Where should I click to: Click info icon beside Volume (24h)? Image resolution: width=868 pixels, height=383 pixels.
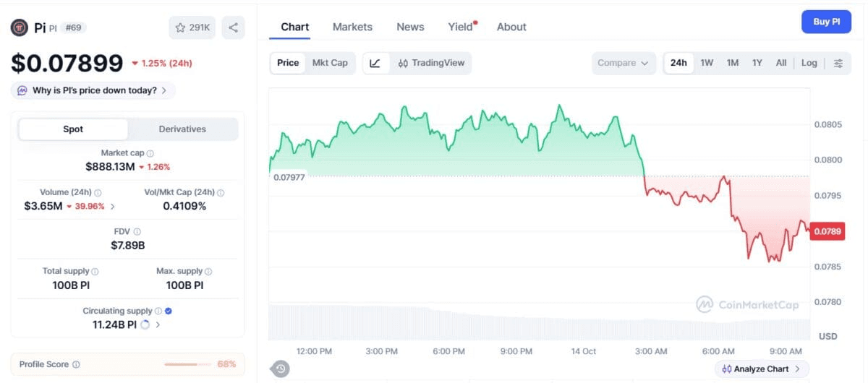click(98, 193)
